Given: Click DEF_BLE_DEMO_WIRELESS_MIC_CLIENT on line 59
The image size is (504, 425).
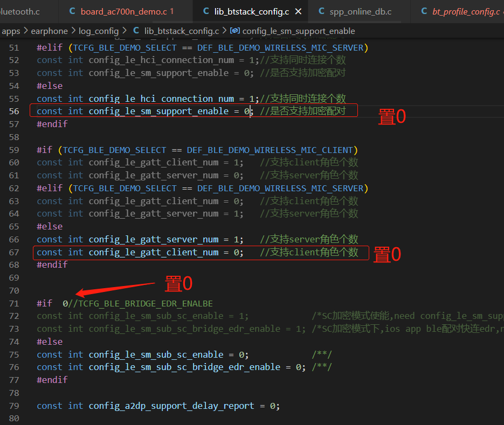Looking at the screenshot, I should [270, 150].
